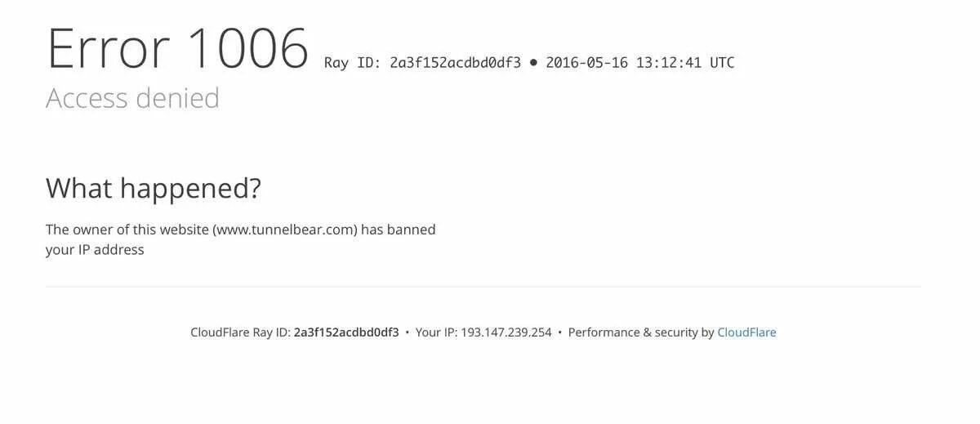Click the bullet separator before "Your IP"

408,333
